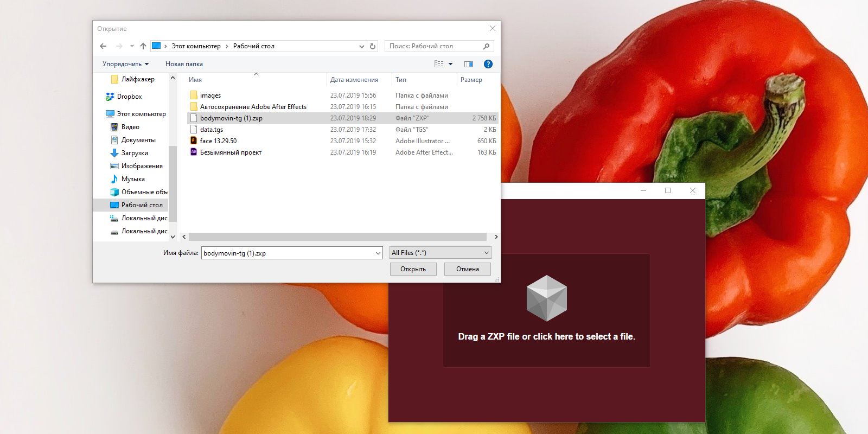Open Объемные объекты in the sidebar
The width and height of the screenshot is (868, 434).
pyautogui.click(x=139, y=192)
